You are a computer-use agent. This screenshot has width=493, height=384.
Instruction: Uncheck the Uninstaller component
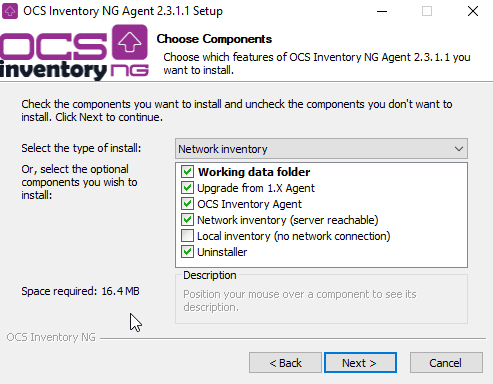(x=187, y=252)
